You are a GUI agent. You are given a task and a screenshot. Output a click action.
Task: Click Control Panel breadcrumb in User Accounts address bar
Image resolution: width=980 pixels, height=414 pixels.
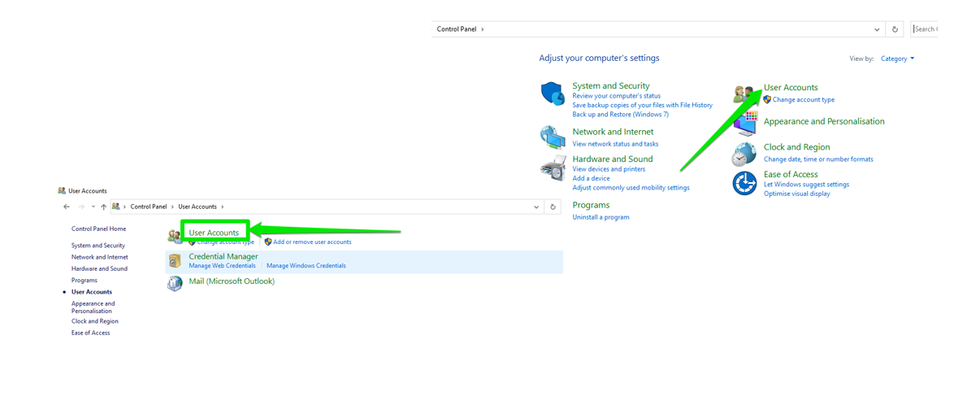[x=148, y=207]
